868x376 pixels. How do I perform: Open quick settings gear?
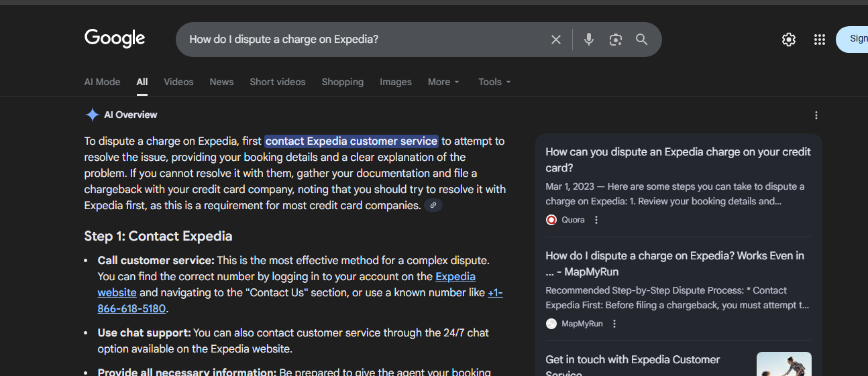click(789, 40)
